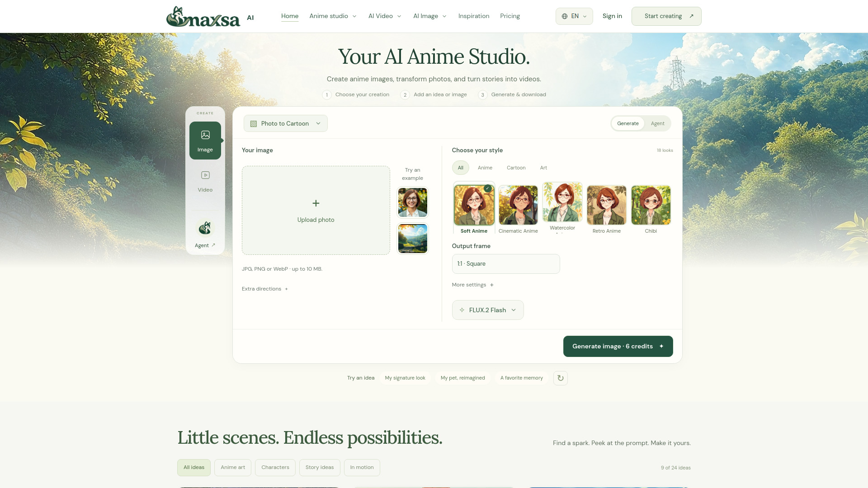Try the My signature look idea
Screen dimensions: 868x488
[x=405, y=378]
